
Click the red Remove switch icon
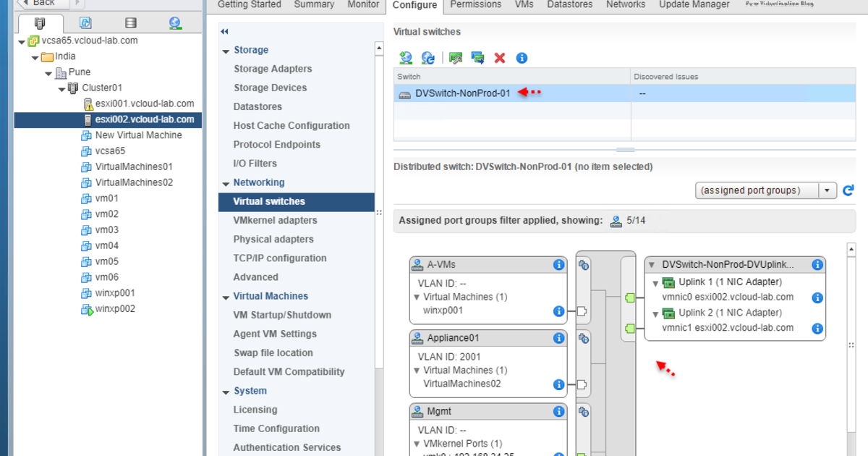[x=499, y=58]
